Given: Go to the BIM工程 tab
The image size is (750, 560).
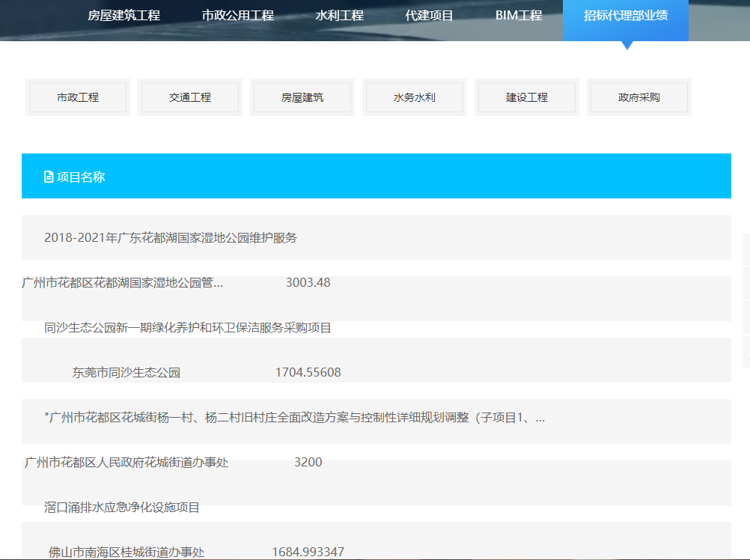Looking at the screenshot, I should click(x=519, y=16).
